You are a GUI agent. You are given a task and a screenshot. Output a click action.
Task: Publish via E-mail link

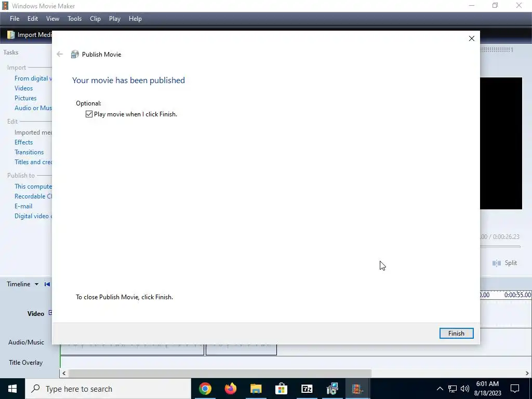(23, 206)
